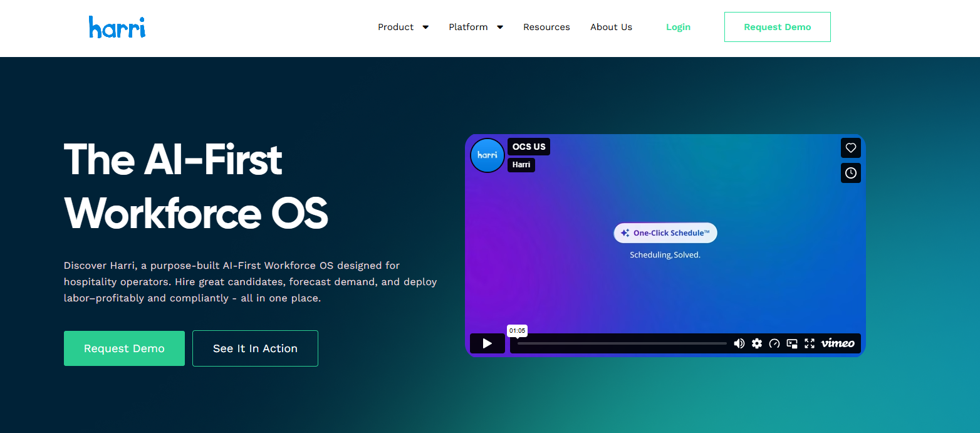The width and height of the screenshot is (980, 433).
Task: Expand the Platform dropdown arrow
Action: coord(500,27)
